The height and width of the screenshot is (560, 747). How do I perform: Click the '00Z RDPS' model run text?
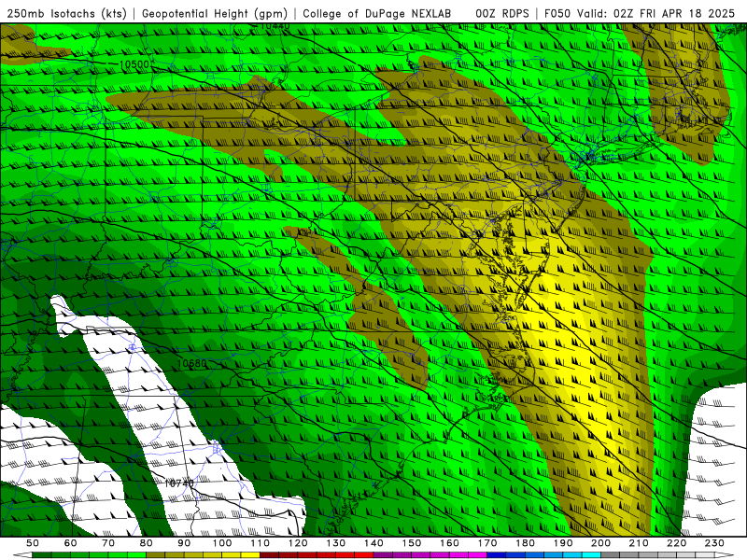(502, 14)
